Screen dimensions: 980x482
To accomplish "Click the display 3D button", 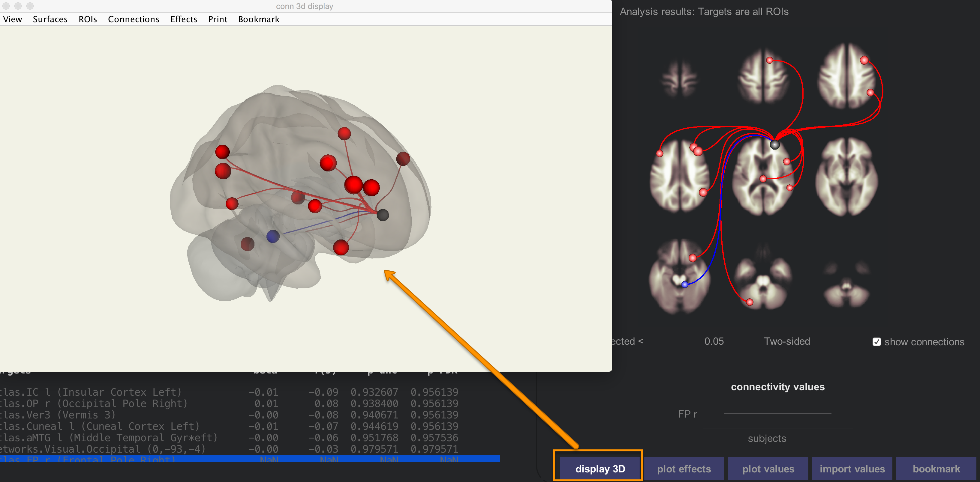I will (600, 469).
